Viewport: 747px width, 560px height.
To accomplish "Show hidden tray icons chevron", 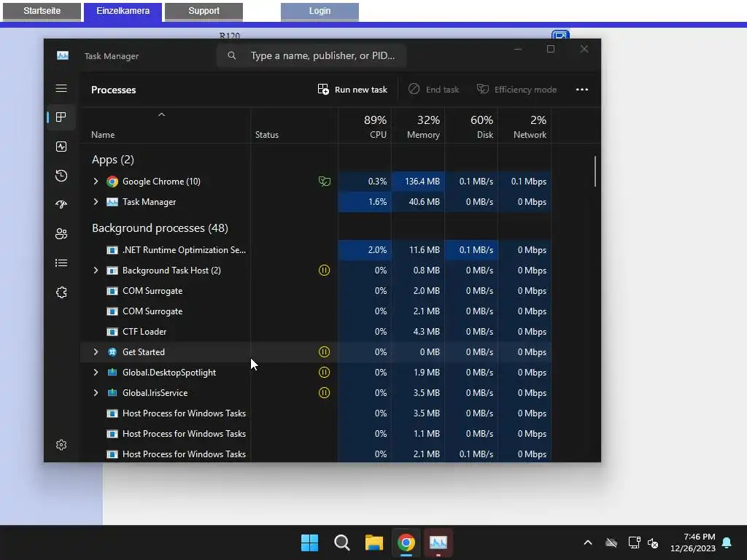I will coord(588,542).
